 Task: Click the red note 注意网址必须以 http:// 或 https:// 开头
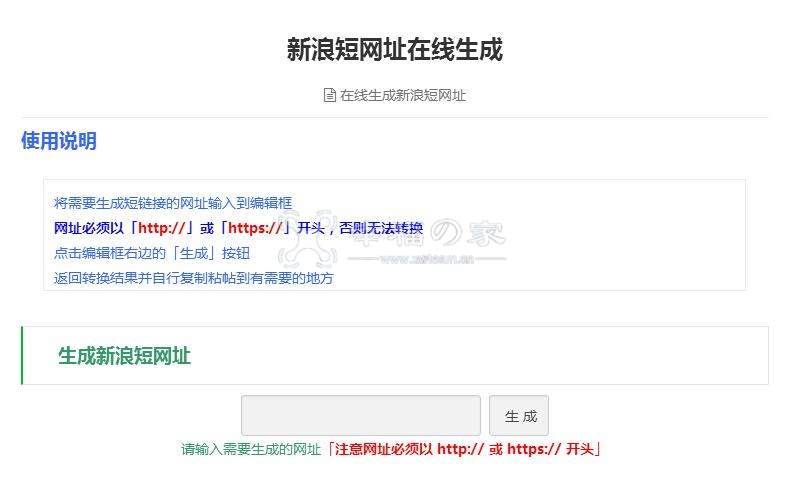tap(465, 449)
